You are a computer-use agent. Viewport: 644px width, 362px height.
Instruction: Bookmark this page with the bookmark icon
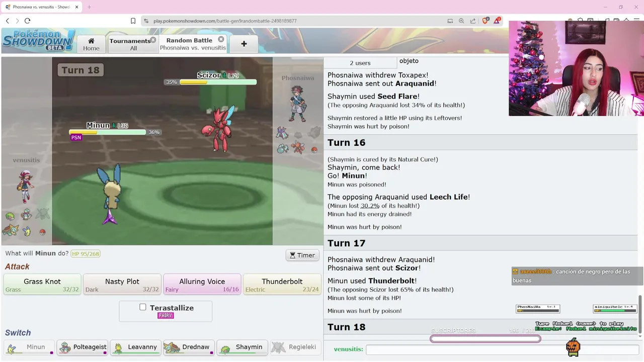[133, 21]
